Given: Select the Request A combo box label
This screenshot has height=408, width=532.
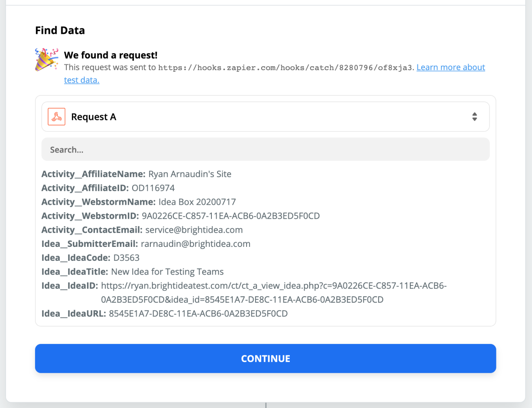Looking at the screenshot, I should pos(94,117).
